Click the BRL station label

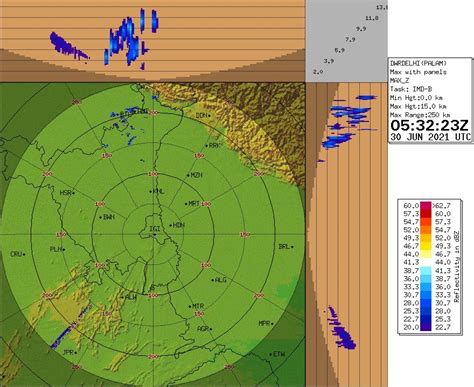click(284, 247)
